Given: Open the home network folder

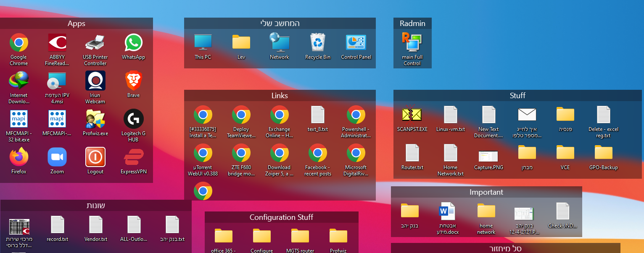Looking at the screenshot, I should [486, 211].
